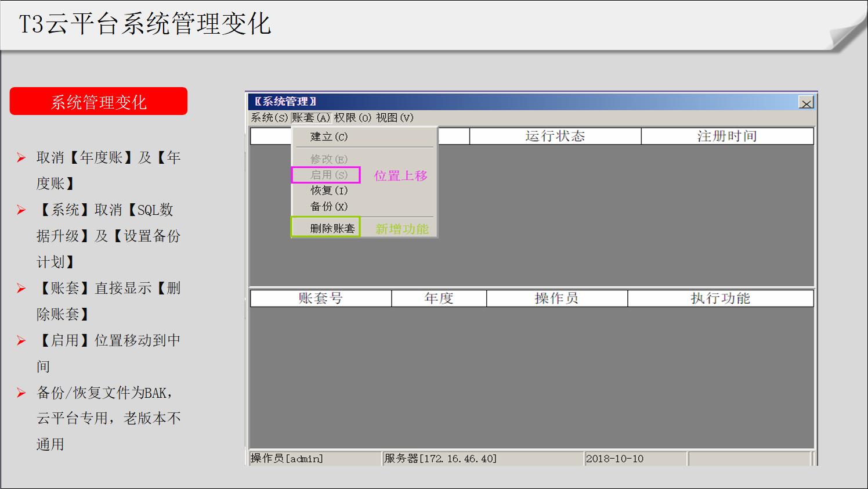
Task: Click the 运行状态 column header
Action: [555, 135]
